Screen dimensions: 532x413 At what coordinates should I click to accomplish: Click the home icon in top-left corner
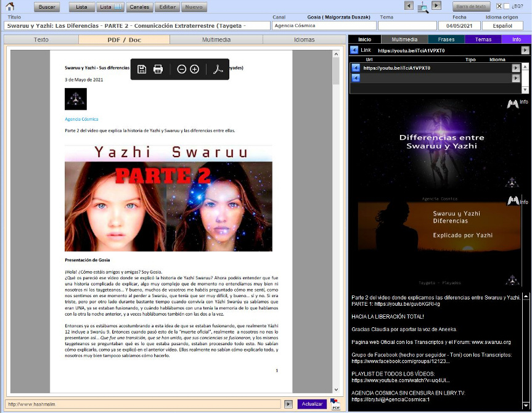[10, 7]
